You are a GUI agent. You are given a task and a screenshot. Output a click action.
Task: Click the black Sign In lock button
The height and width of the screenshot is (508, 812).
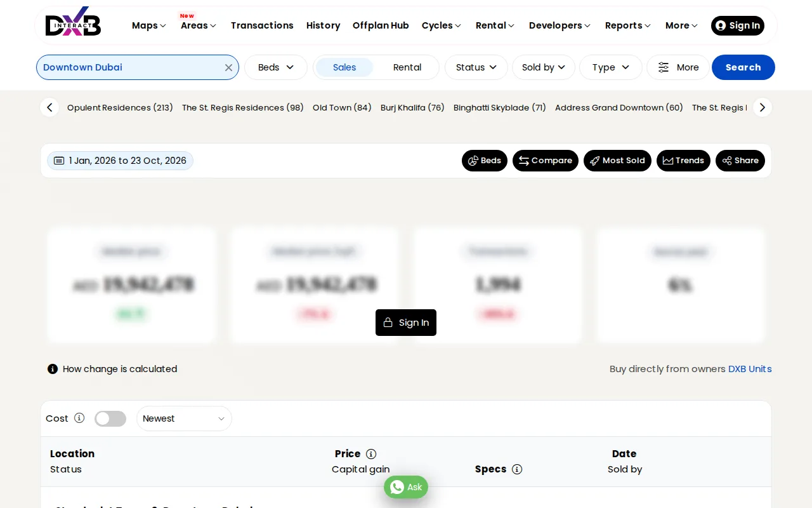(406, 323)
